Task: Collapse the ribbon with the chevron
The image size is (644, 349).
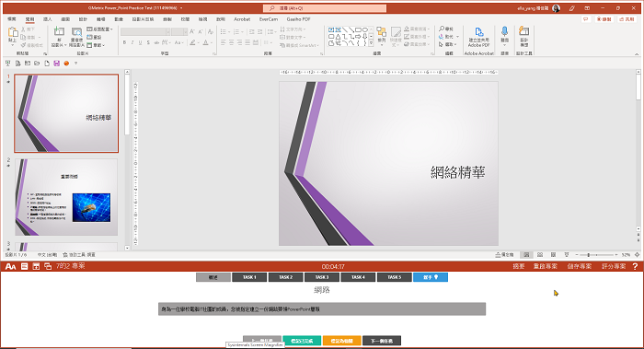Action: tap(637, 53)
